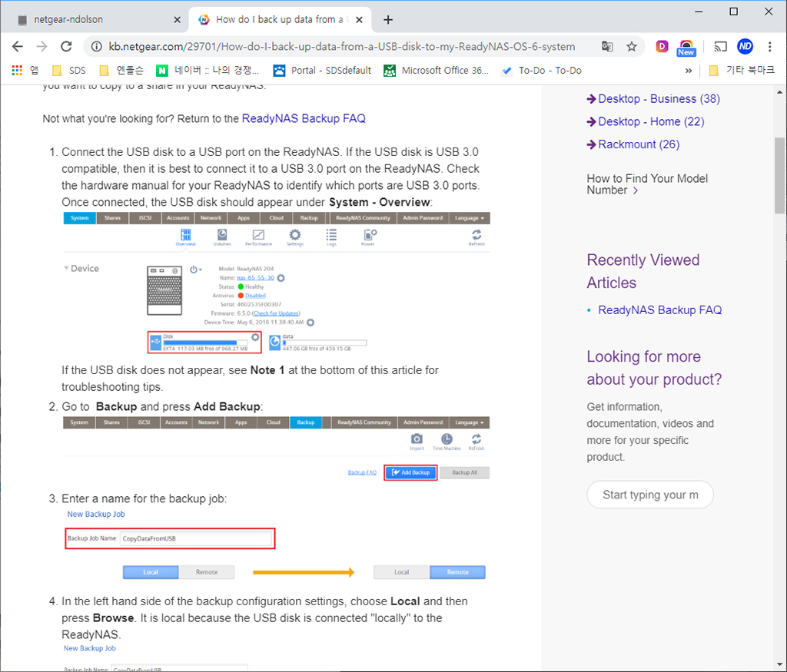Viewport: 787px width, 672px height.
Task: Open the rainbow New extension icon
Action: (686, 48)
